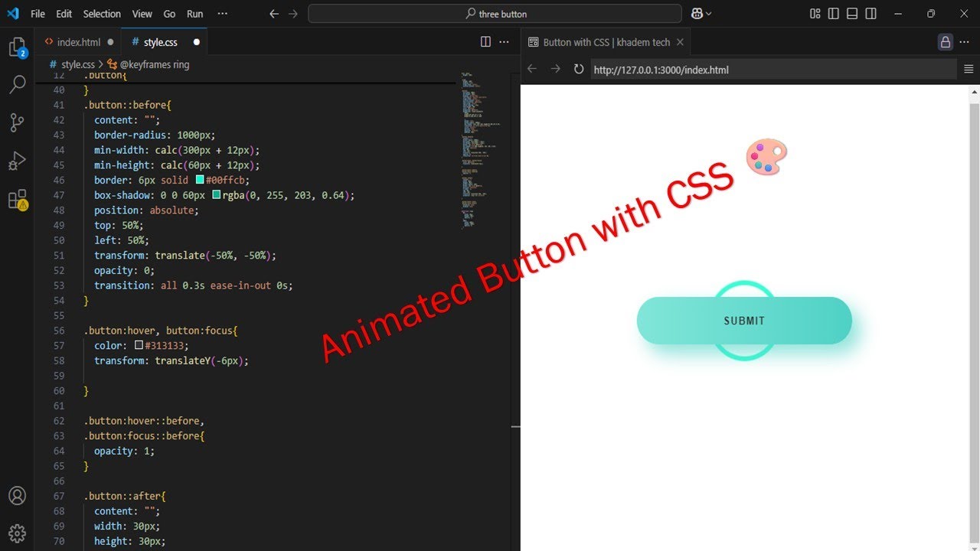Show more menus via the ellipsis
The width and height of the screenshot is (980, 551).
[x=223, y=14]
